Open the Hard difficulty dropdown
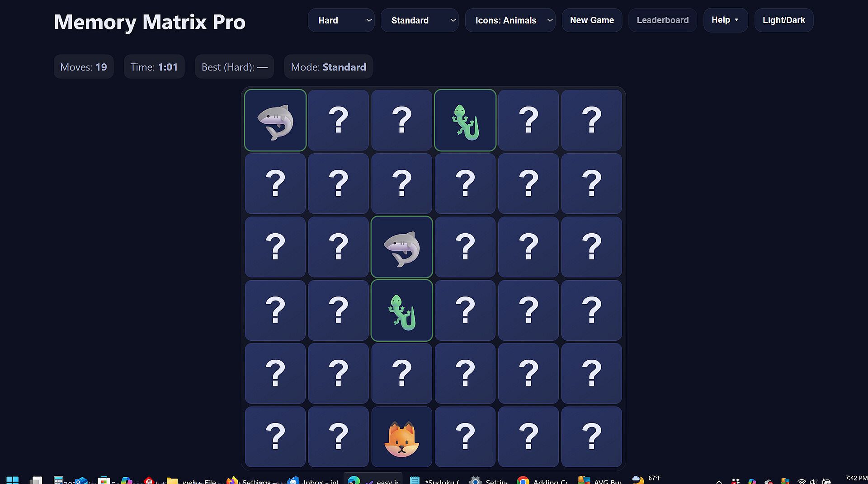 (x=341, y=20)
